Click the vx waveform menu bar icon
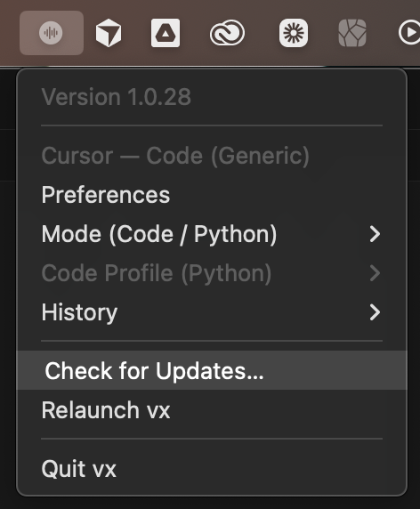The width and height of the screenshot is (420, 509). 51,33
